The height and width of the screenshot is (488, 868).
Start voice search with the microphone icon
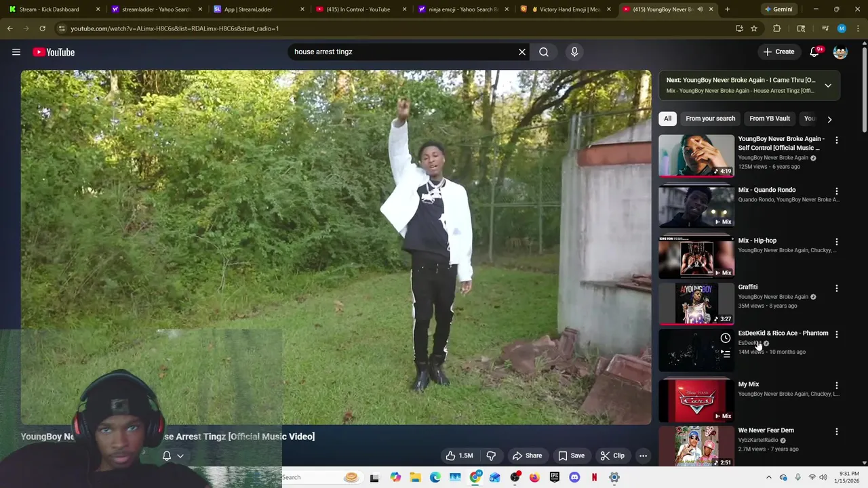pyautogui.click(x=574, y=52)
